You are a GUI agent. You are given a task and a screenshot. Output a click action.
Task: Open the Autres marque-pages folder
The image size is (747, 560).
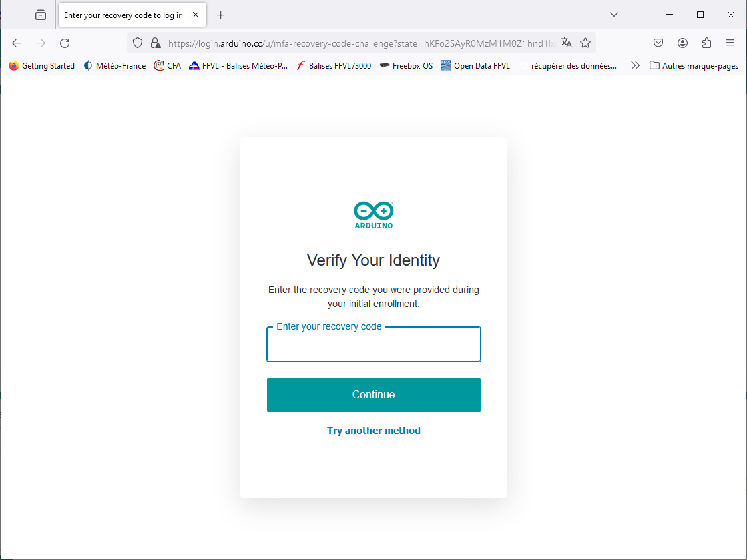point(694,65)
